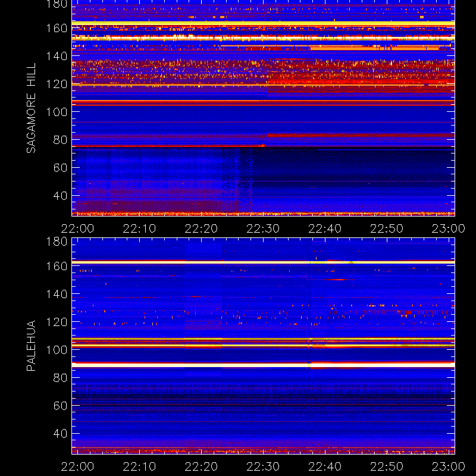
Task: Click 22:40 time label under Palehua plot
Action: (325, 466)
